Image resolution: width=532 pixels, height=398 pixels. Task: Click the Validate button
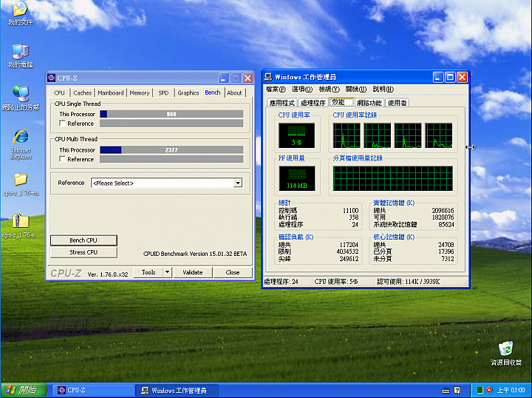tap(192, 272)
